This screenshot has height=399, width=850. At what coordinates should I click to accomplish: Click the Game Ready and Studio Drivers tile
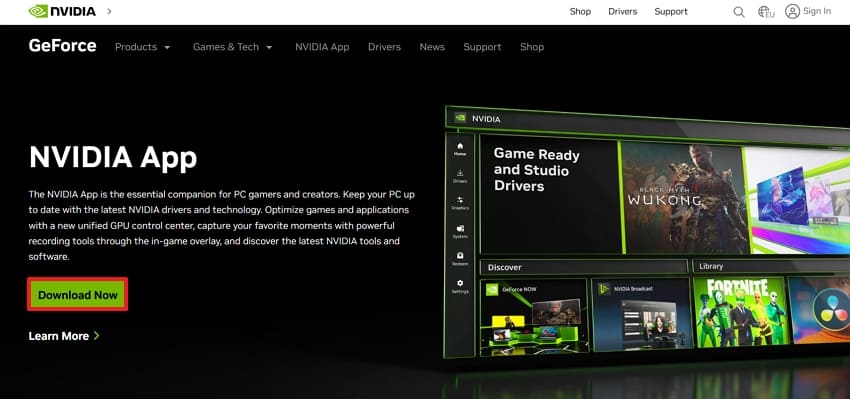[x=549, y=195]
